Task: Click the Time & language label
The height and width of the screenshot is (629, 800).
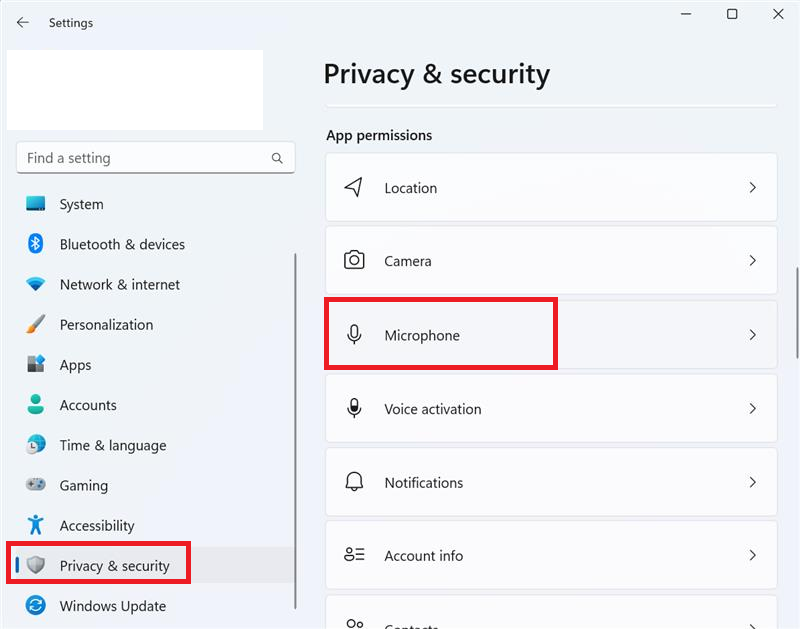Action: [x=113, y=445]
